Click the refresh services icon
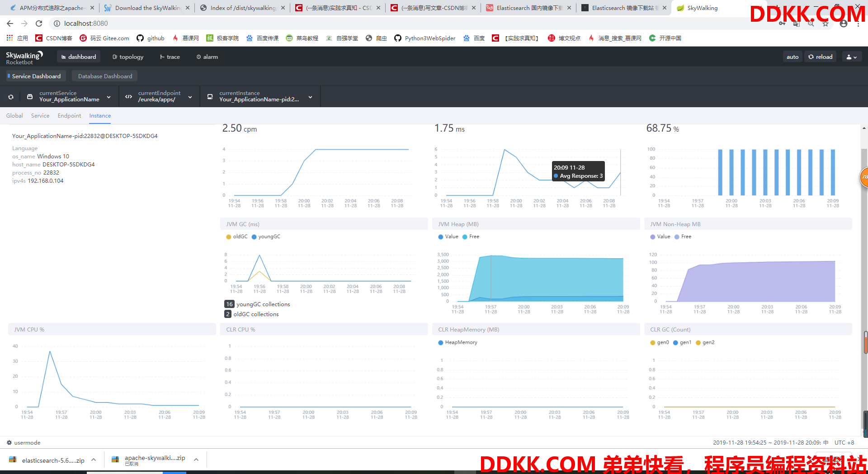The image size is (868, 474). (x=11, y=97)
